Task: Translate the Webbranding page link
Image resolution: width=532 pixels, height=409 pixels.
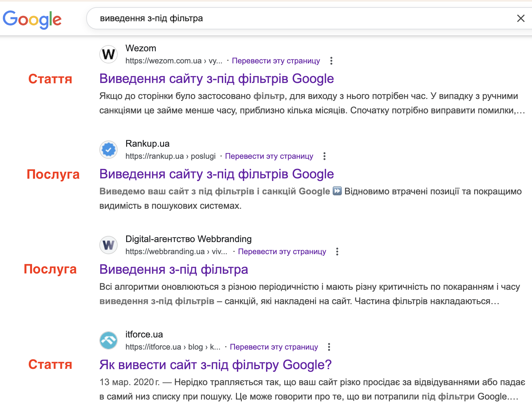Action: tap(282, 252)
